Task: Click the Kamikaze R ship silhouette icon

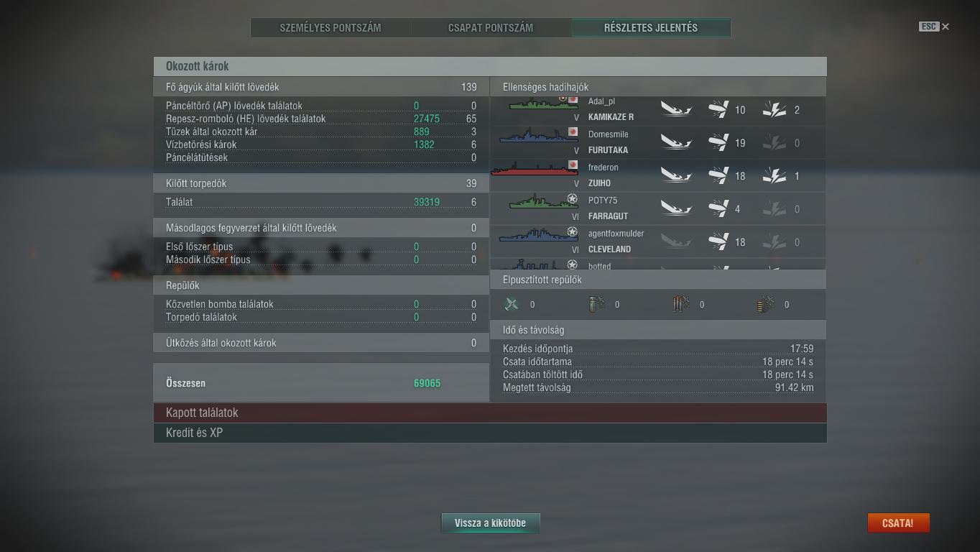Action: point(543,104)
